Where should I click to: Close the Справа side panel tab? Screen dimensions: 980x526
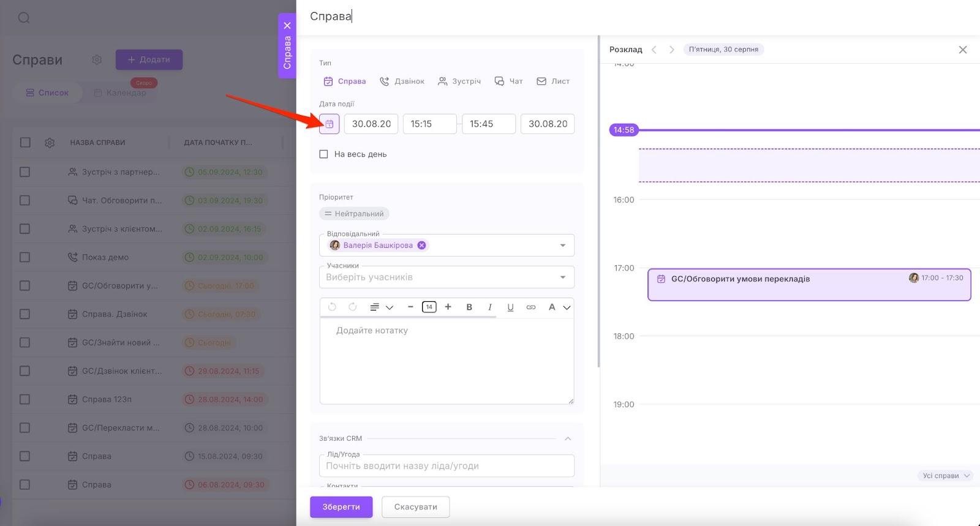coord(287,26)
